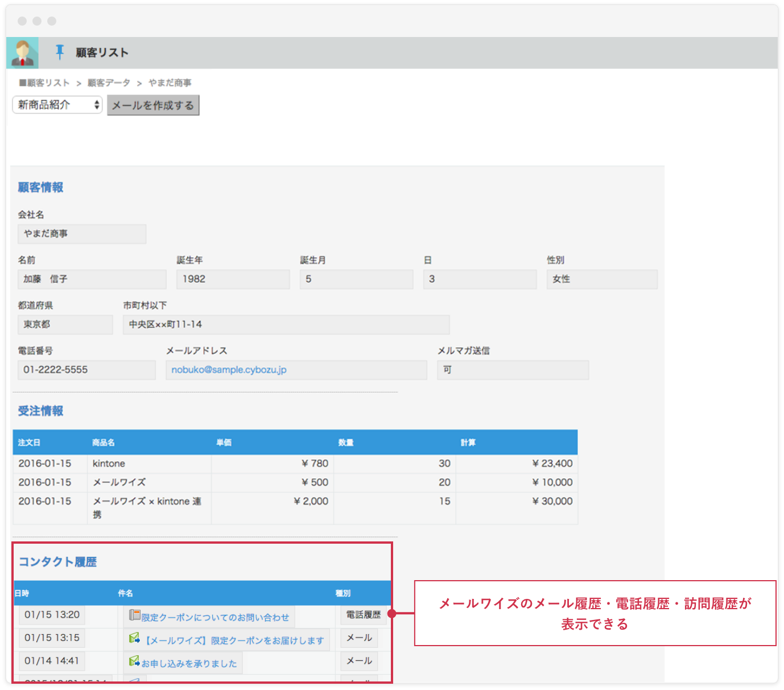Click the 件名 column header in contact history

pos(126,593)
